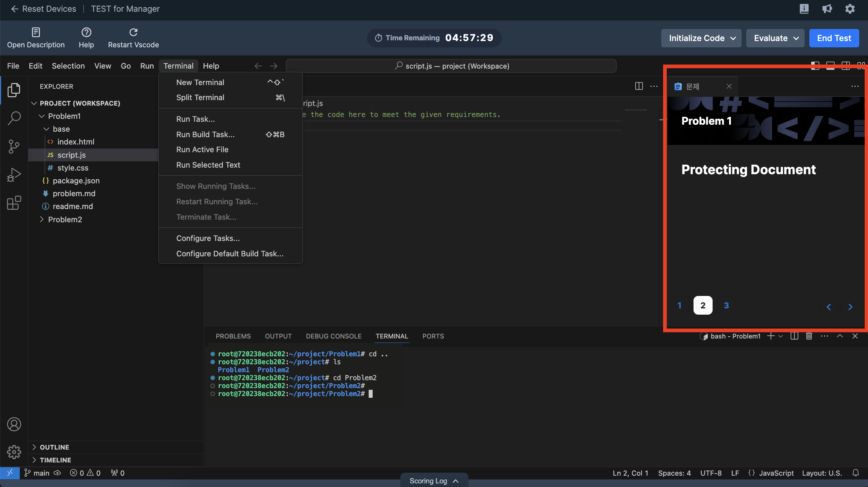Toggle the primary sidebar layout icon
Screen dimensions: 868x487
tap(815, 66)
